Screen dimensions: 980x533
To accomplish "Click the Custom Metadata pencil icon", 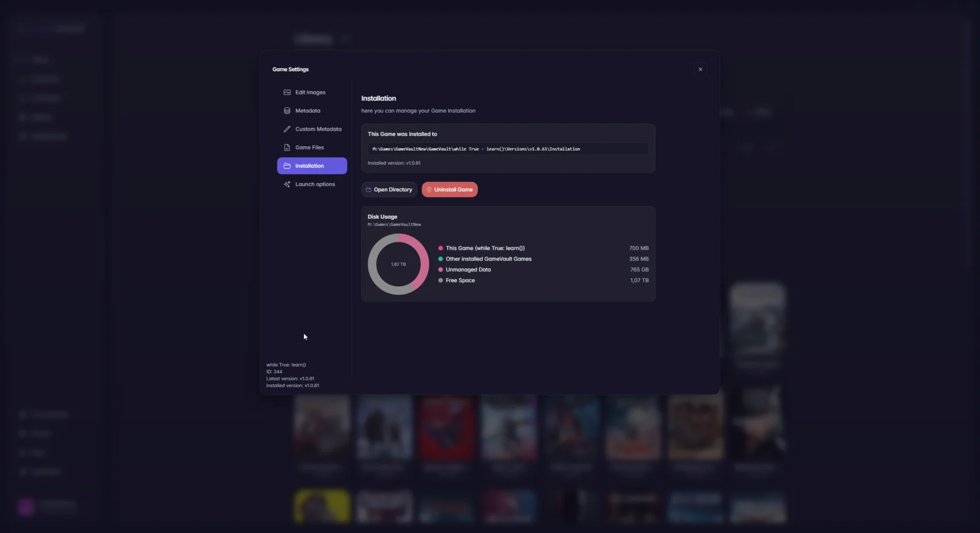I will pyautogui.click(x=287, y=129).
